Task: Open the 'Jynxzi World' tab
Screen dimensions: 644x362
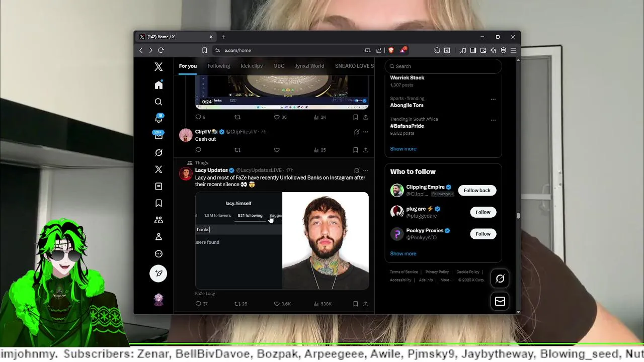Action: click(x=309, y=66)
